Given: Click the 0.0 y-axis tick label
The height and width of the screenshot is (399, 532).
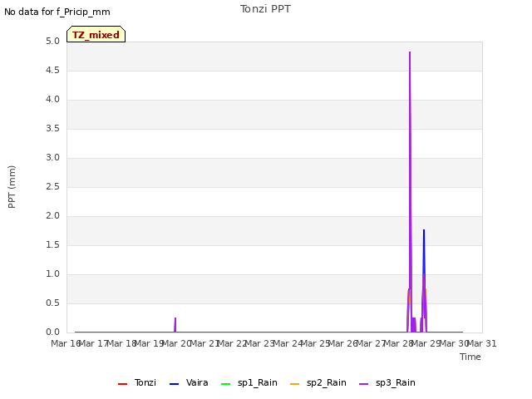Looking at the screenshot, I should (x=52, y=332).
